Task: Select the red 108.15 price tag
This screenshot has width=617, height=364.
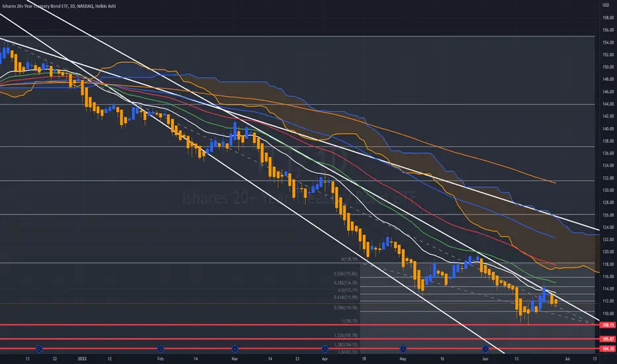Action: pyautogui.click(x=608, y=325)
